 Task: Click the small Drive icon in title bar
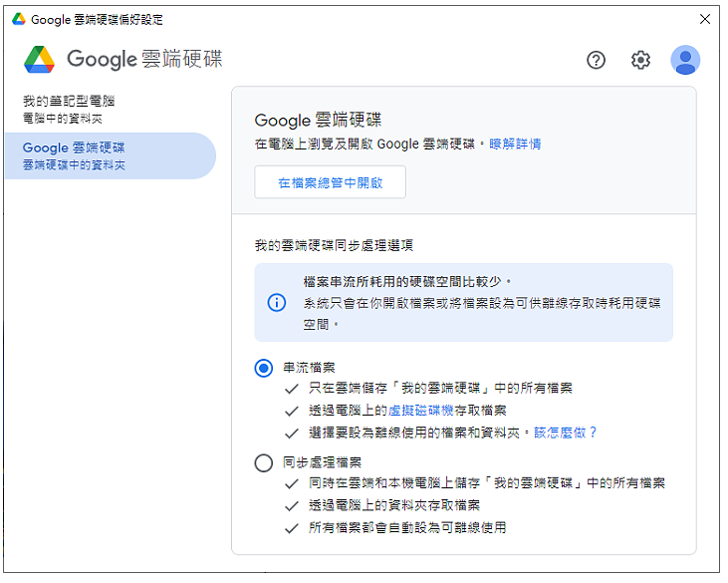tap(19, 19)
